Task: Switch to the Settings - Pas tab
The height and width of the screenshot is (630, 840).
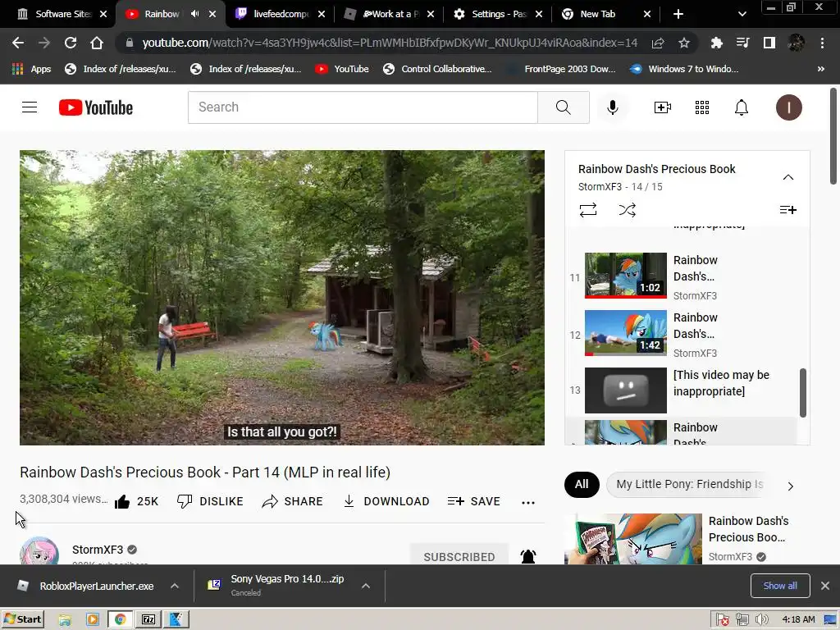Action: coord(499,14)
